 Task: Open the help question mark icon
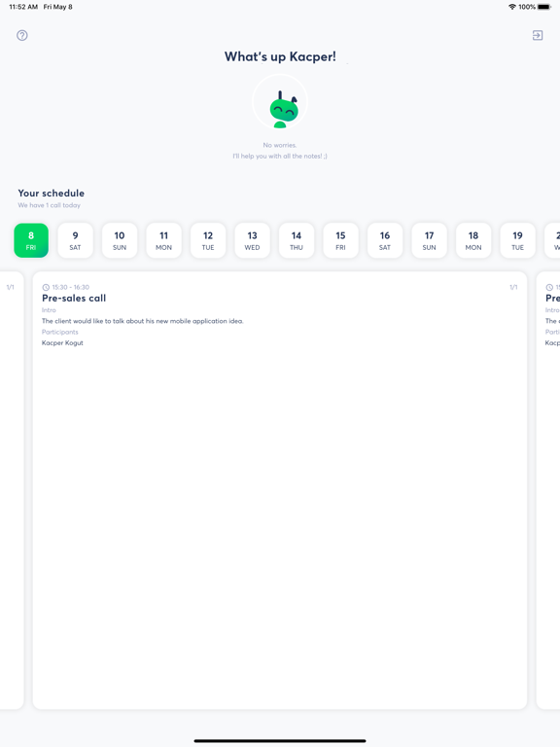pyautogui.click(x=22, y=35)
